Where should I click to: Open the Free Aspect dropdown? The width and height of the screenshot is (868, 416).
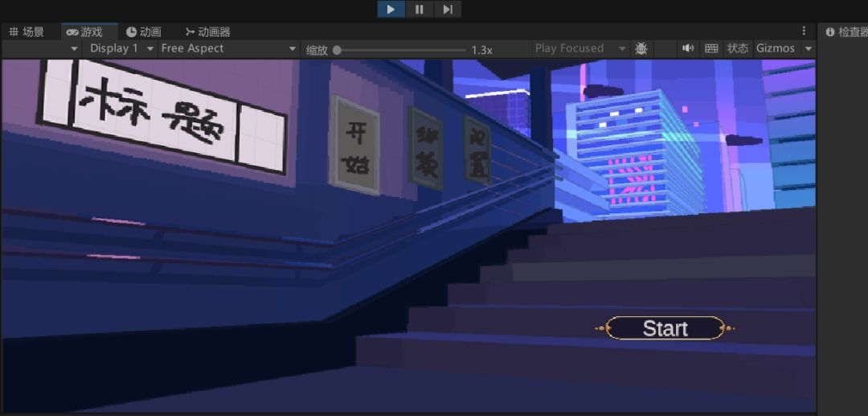tap(228, 49)
